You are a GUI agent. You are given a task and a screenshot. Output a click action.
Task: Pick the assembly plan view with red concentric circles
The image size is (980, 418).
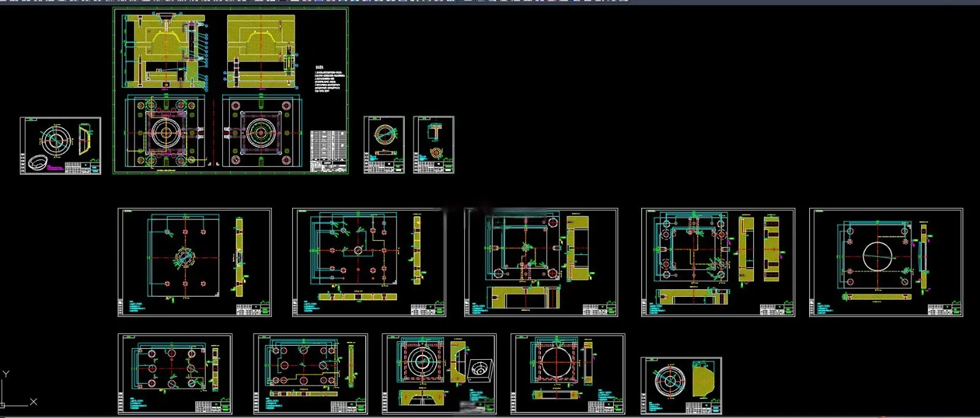(261, 132)
